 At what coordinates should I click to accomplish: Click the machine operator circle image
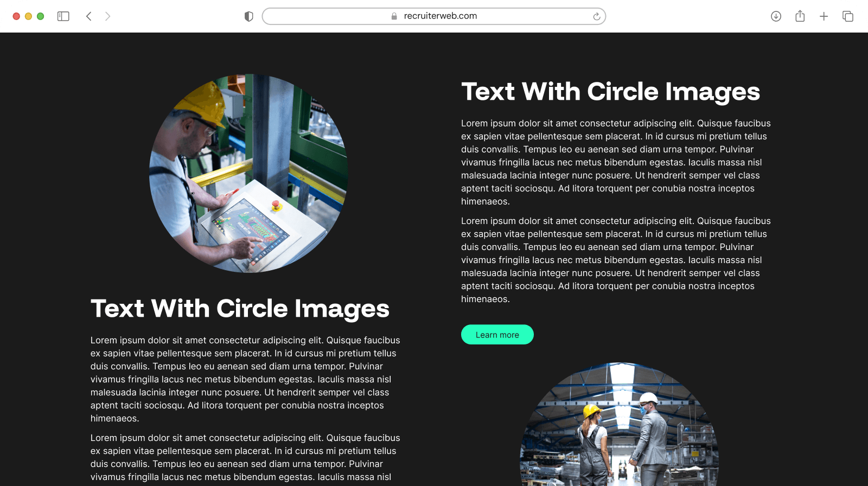click(248, 173)
